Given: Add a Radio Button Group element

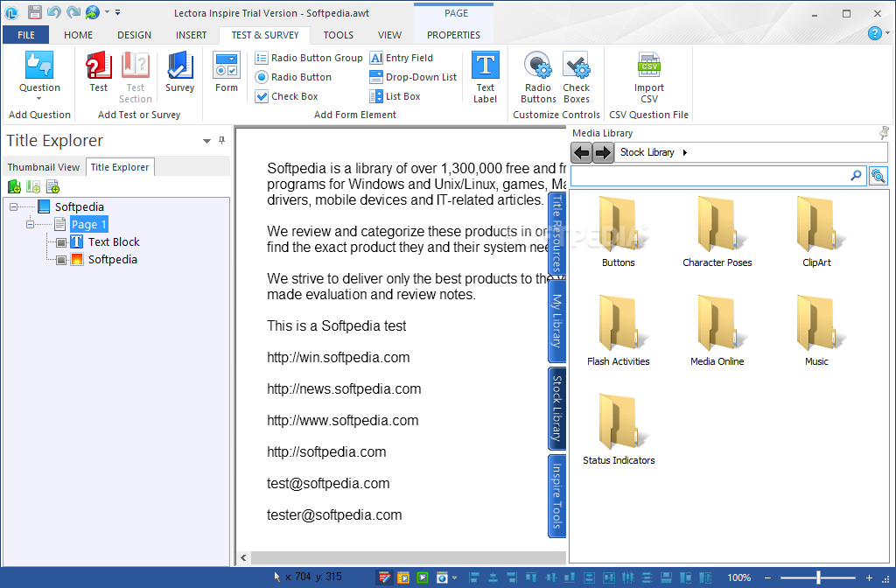Looking at the screenshot, I should point(309,58).
